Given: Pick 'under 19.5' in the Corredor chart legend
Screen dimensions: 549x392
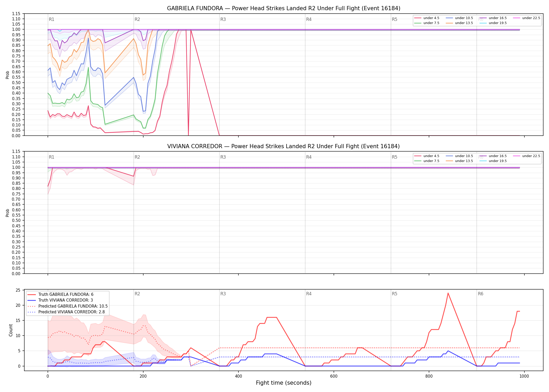Looking at the screenshot, I should click(493, 161).
